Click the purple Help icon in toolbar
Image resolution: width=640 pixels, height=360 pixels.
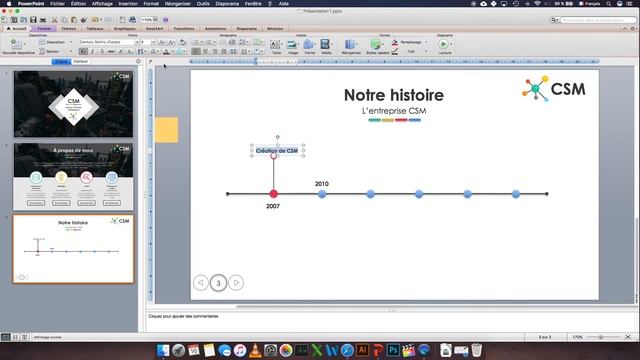[x=165, y=20]
